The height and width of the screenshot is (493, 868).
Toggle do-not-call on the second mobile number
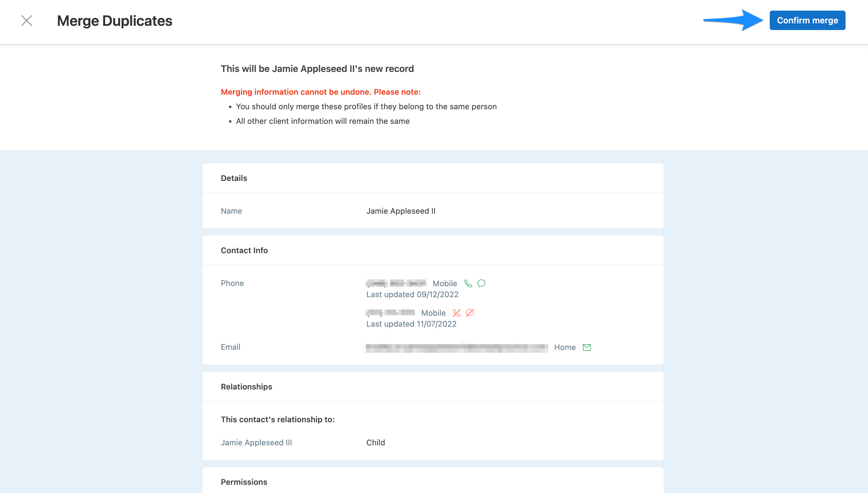point(456,313)
